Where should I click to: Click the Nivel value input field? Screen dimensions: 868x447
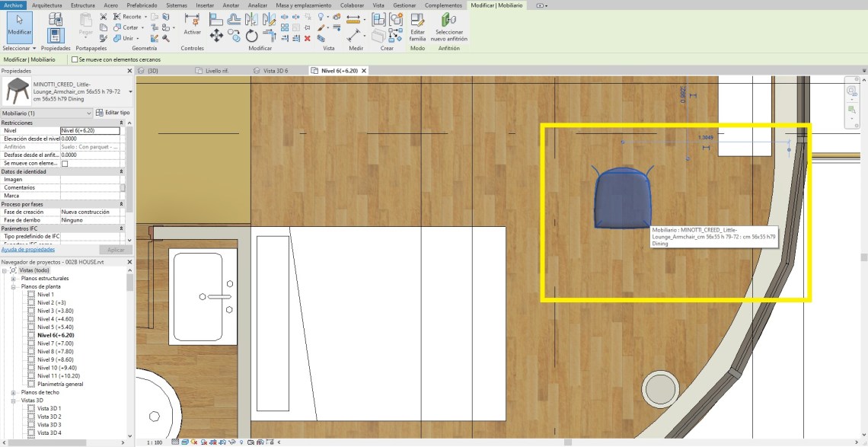point(90,131)
